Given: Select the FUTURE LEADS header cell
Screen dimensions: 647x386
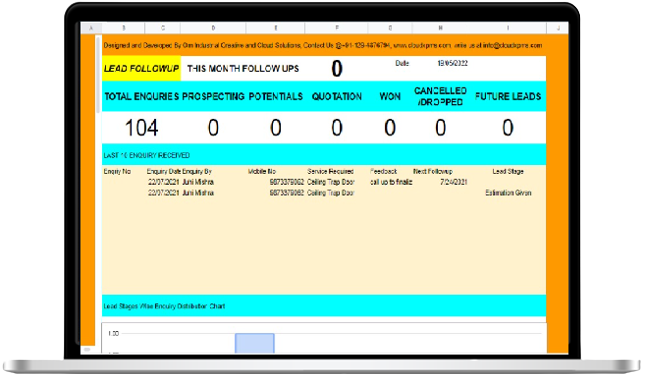Looking at the screenshot, I should click(508, 96).
